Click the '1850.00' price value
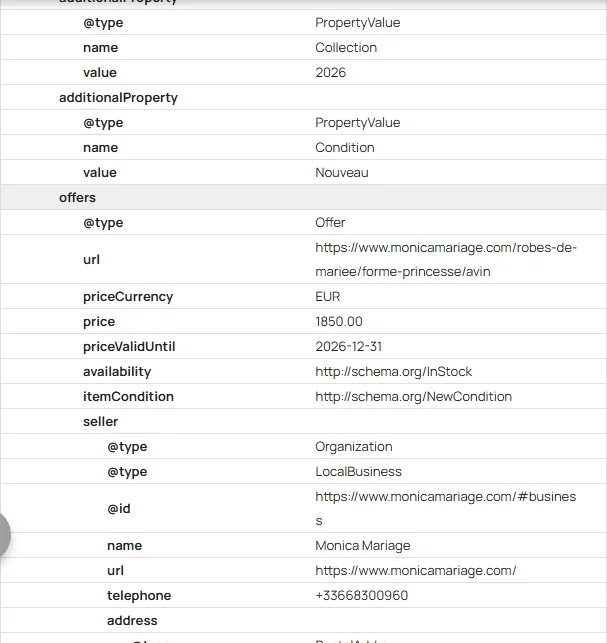 pyautogui.click(x=339, y=322)
